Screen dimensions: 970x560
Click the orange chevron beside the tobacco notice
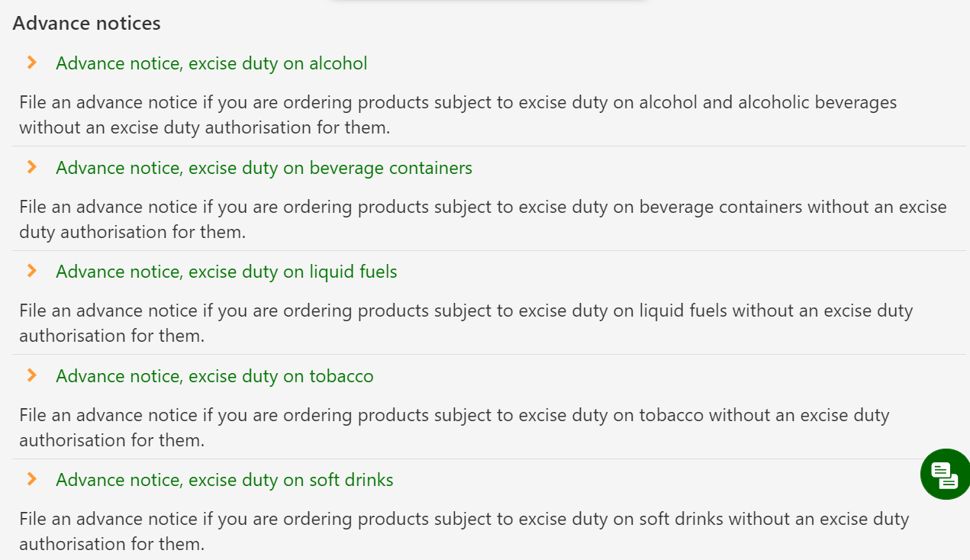pos(31,375)
